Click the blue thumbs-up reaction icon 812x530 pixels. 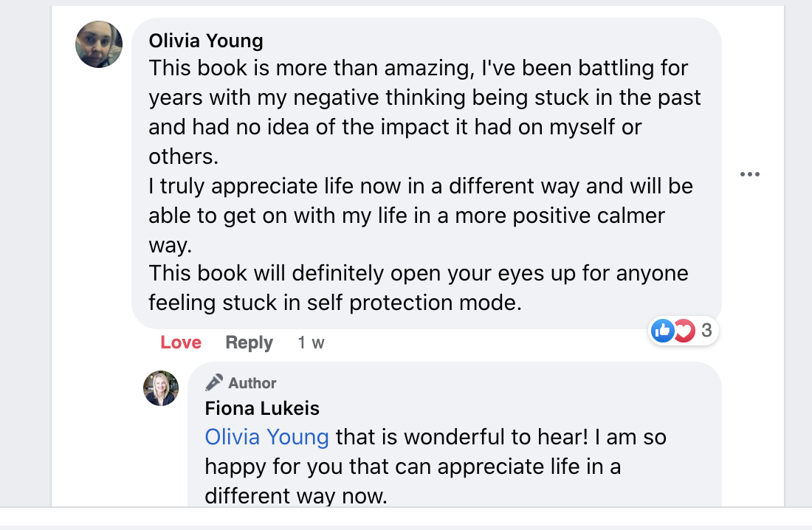663,331
